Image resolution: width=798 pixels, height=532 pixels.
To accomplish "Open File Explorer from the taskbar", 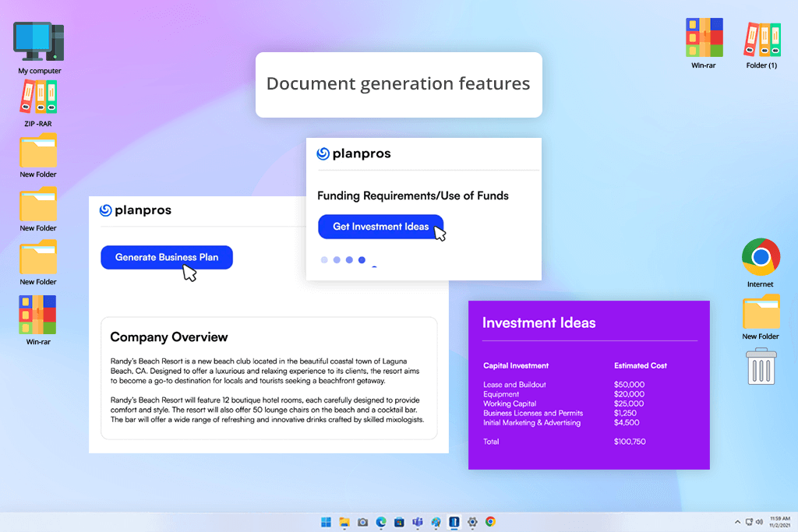I will click(344, 522).
